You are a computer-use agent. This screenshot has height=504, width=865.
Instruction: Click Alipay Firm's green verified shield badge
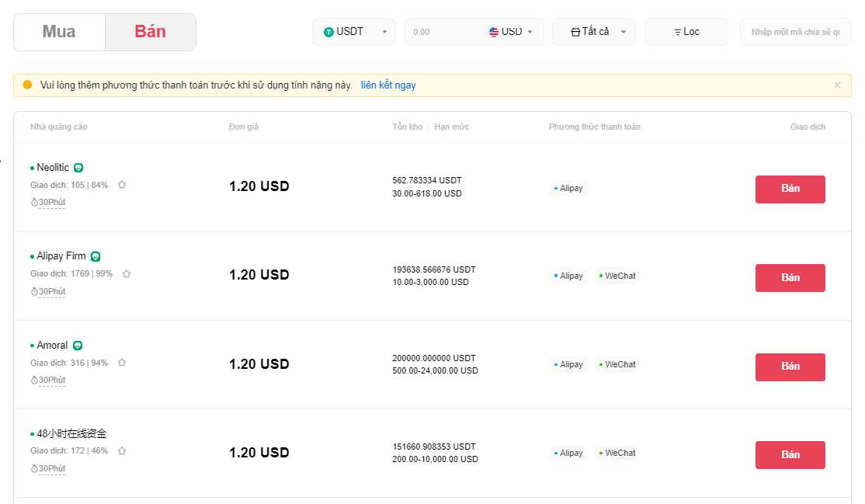pyautogui.click(x=96, y=256)
